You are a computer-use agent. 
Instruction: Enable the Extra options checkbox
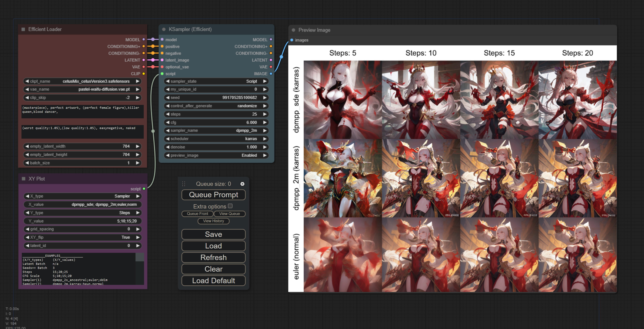coord(230,206)
